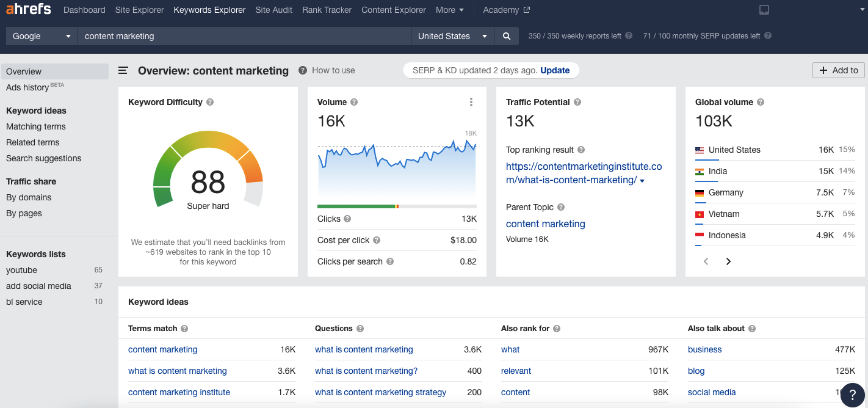The image size is (868, 408).
Task: Click Update link for SERP & KD
Action: point(555,70)
